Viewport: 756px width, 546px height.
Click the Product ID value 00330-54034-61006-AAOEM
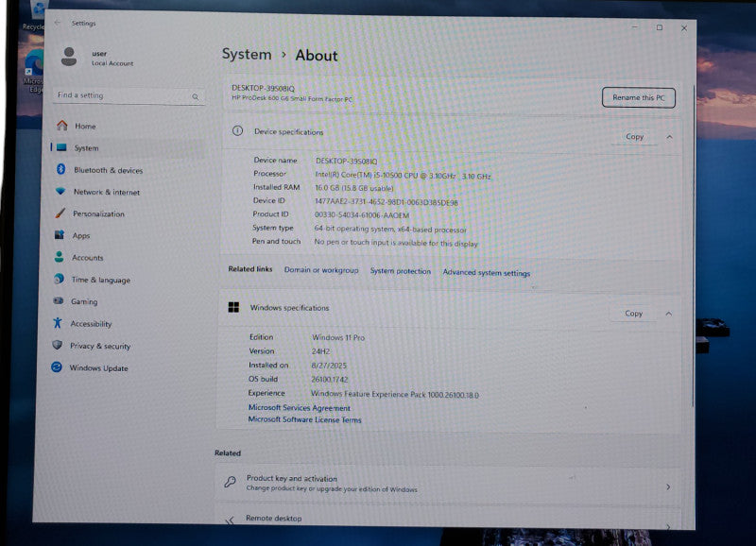point(362,215)
